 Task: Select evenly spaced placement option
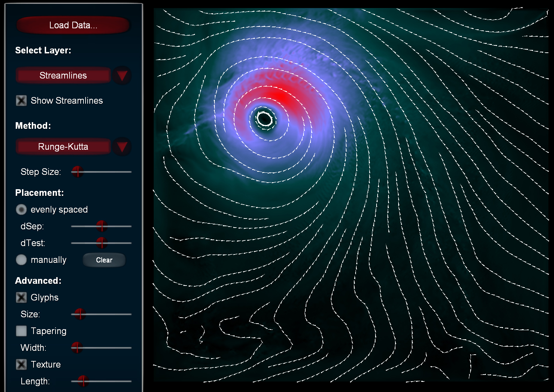(x=21, y=209)
